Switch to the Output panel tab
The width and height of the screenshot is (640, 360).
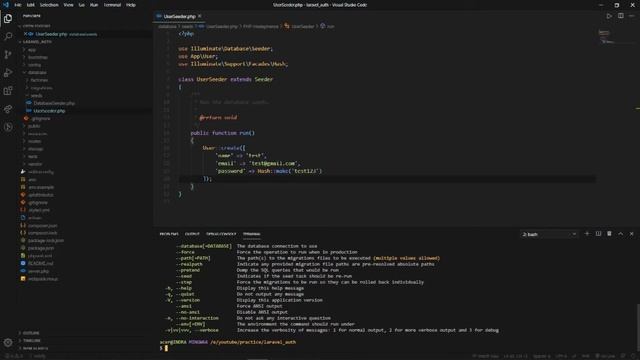pyautogui.click(x=192, y=234)
